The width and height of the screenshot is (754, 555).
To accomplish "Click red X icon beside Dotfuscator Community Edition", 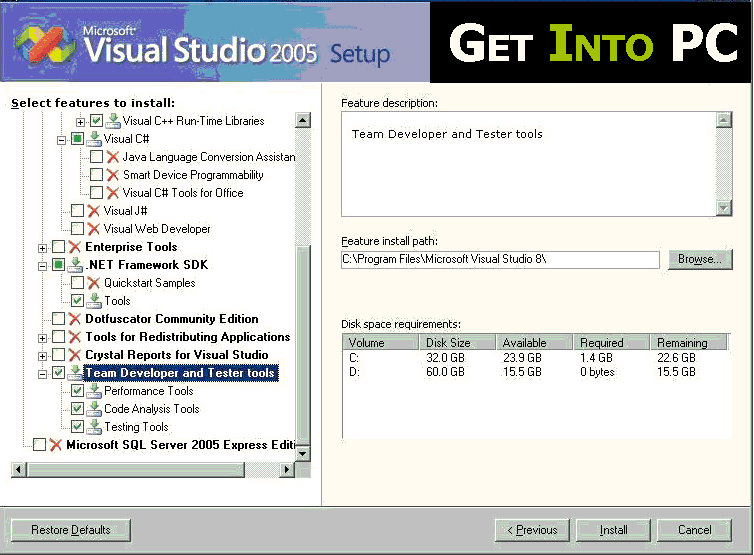I will point(75,319).
